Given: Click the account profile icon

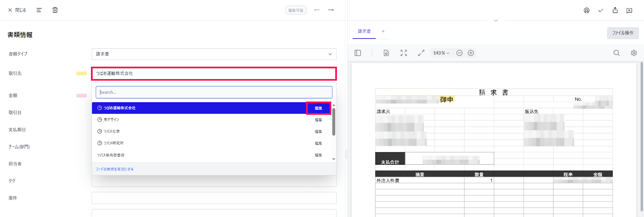Looking at the screenshot, I should click(x=586, y=10).
